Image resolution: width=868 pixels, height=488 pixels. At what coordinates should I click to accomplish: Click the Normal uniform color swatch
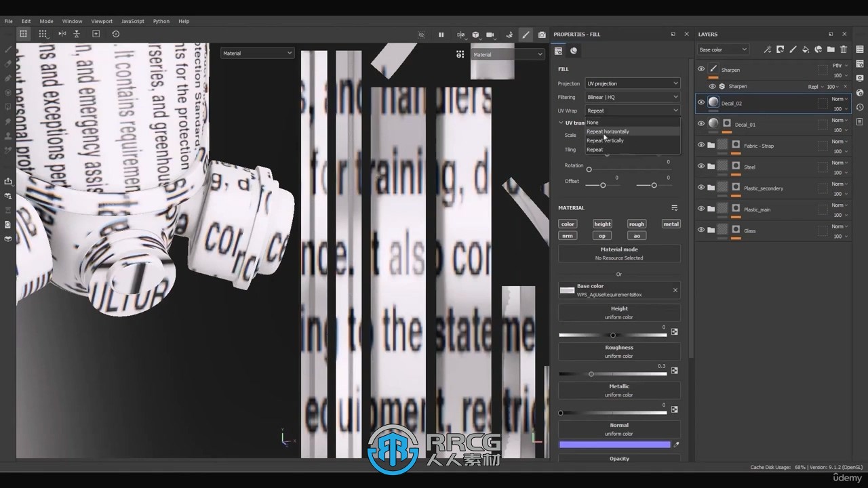(614, 445)
